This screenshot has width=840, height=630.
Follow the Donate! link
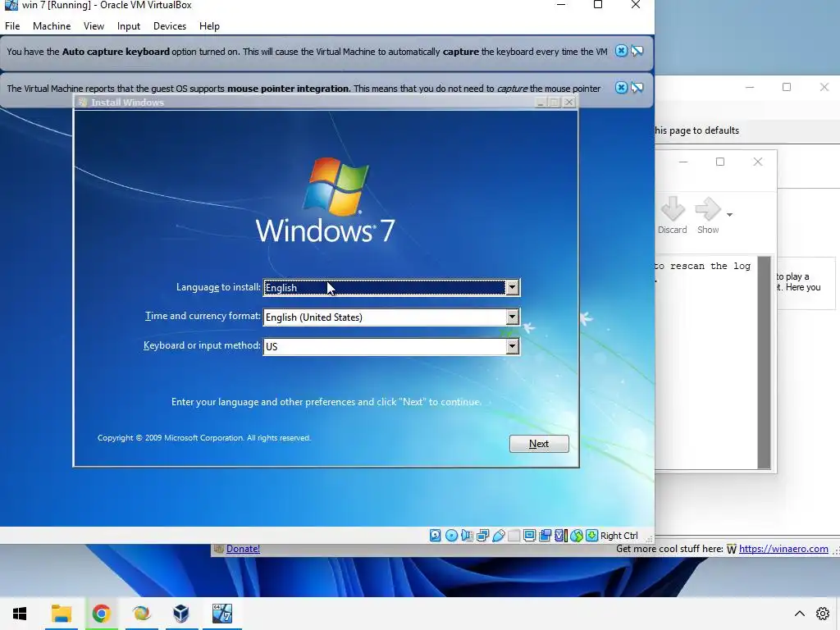[243, 549]
